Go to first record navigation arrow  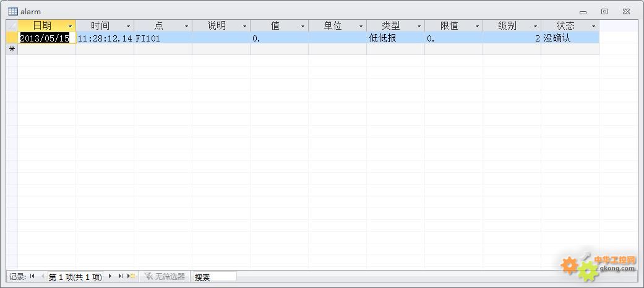tap(32, 276)
